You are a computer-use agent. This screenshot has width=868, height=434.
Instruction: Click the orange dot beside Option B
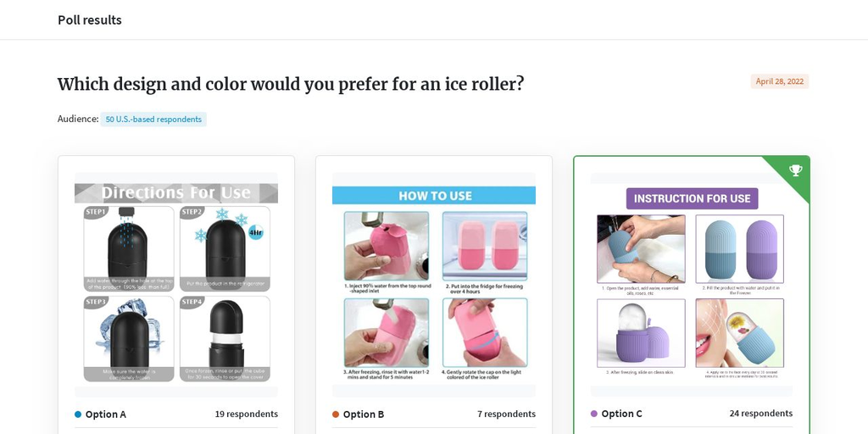coord(336,414)
